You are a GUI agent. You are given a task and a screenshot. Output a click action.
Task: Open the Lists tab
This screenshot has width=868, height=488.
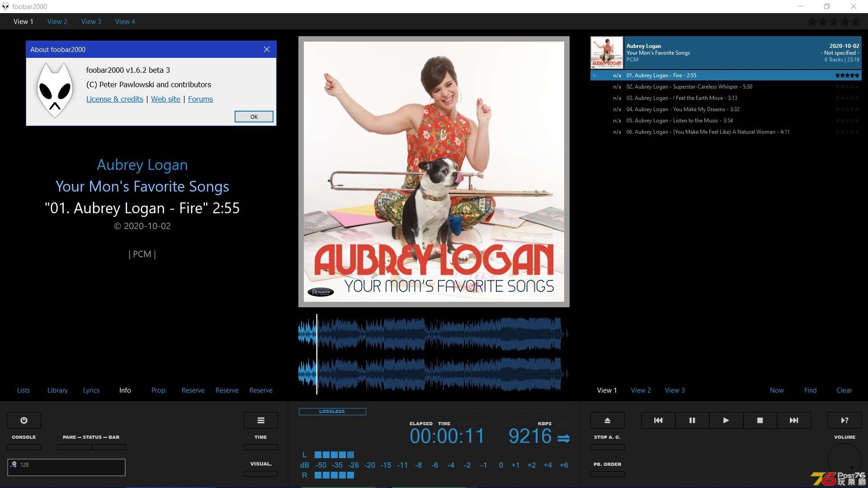(x=24, y=390)
